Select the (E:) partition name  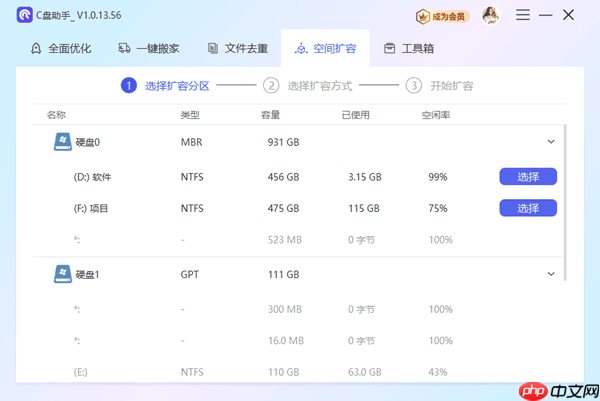pyautogui.click(x=80, y=372)
